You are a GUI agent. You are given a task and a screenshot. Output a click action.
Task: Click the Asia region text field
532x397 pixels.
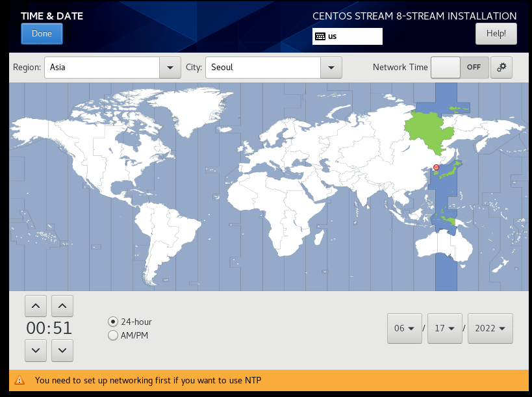click(102, 68)
